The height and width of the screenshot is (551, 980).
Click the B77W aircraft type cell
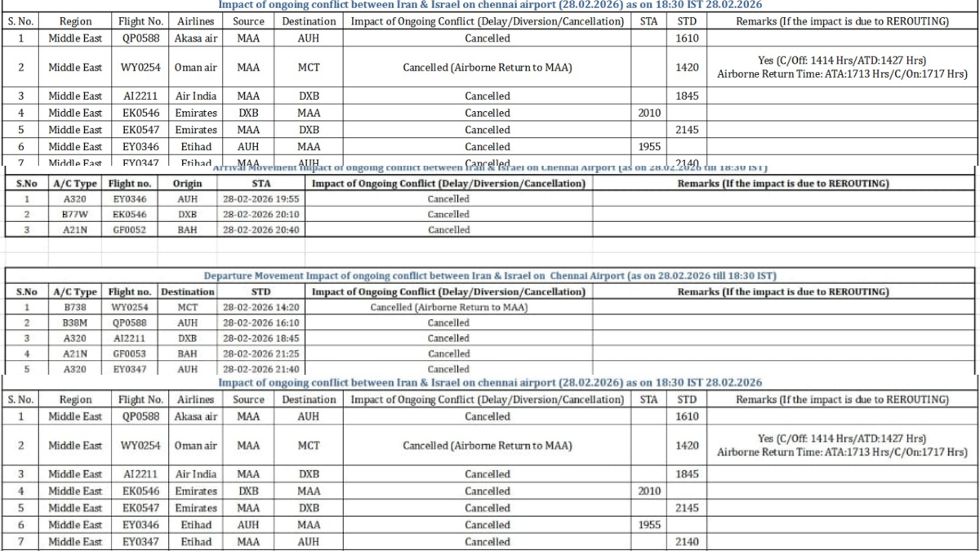(x=74, y=215)
